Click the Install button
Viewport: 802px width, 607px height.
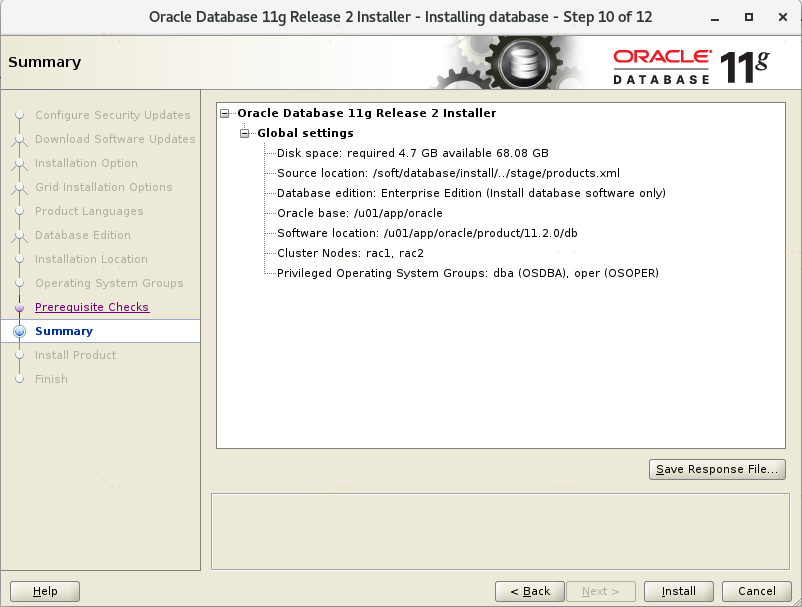pyautogui.click(x=678, y=591)
